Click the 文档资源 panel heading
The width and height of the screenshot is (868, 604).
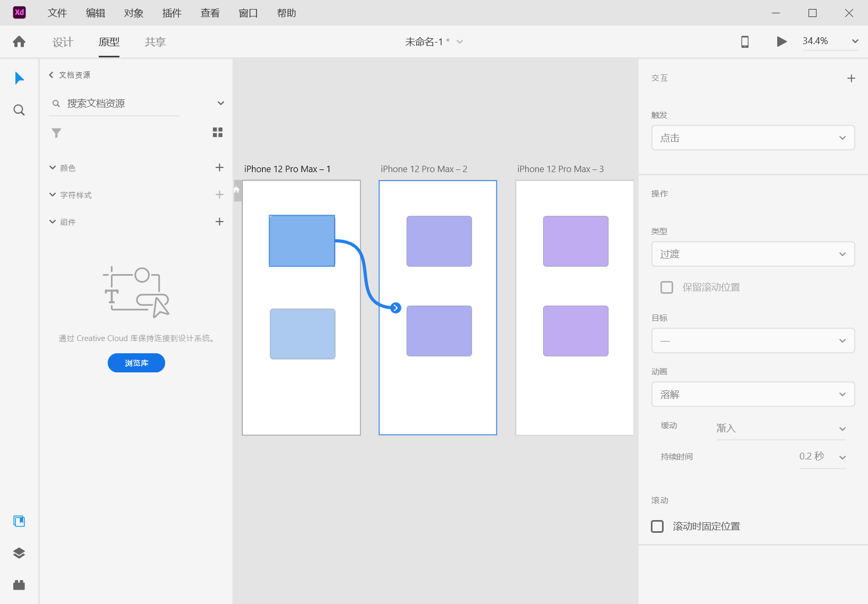(x=74, y=75)
